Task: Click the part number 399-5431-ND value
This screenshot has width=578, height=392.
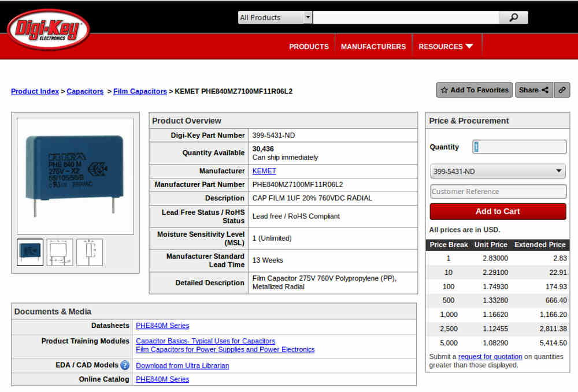Action: (273, 136)
